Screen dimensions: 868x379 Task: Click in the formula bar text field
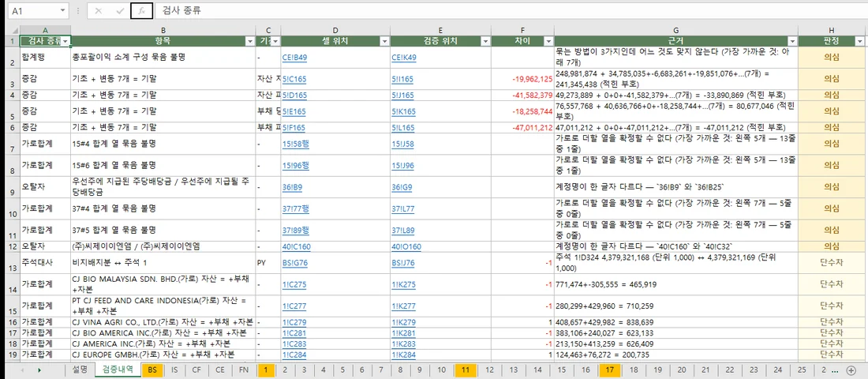point(512,10)
